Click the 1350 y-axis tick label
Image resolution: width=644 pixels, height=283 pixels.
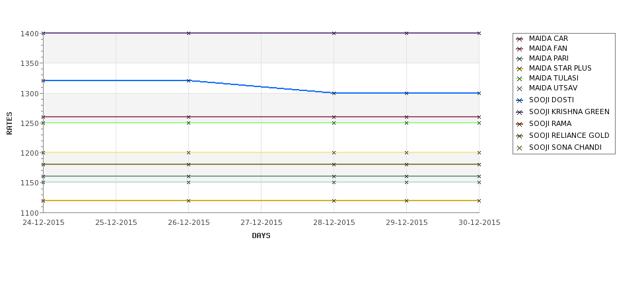coord(30,63)
